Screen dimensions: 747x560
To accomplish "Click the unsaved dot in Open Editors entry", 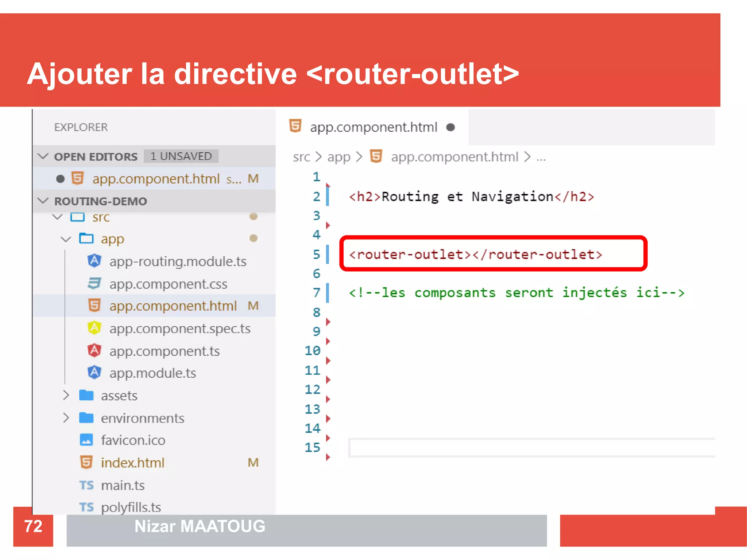I will 61,179.
